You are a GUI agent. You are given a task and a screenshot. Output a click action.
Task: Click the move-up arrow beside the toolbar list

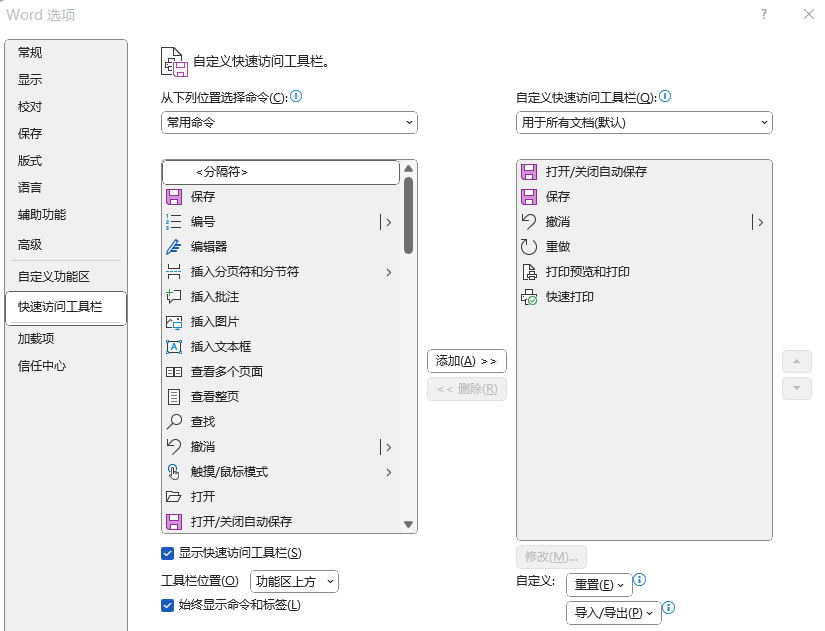(x=797, y=361)
